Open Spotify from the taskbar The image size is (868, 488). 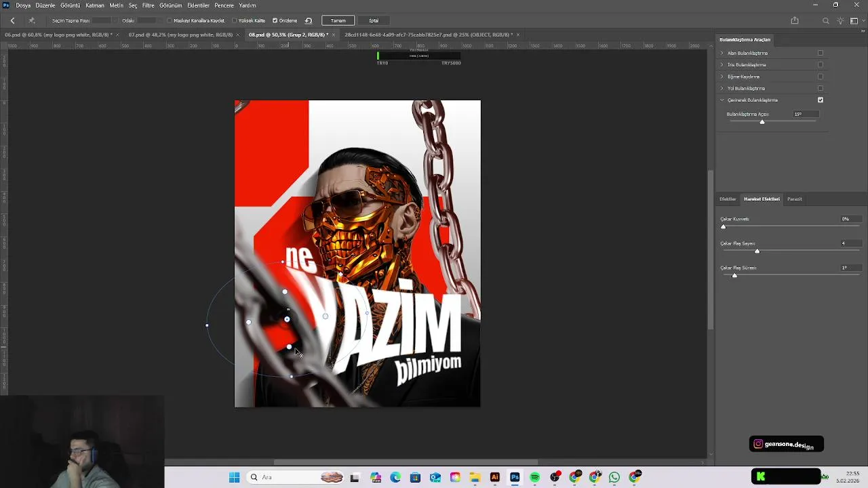coord(534,477)
